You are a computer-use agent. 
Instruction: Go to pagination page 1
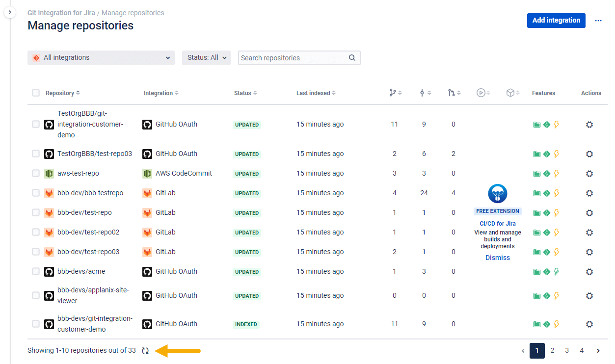pos(537,351)
